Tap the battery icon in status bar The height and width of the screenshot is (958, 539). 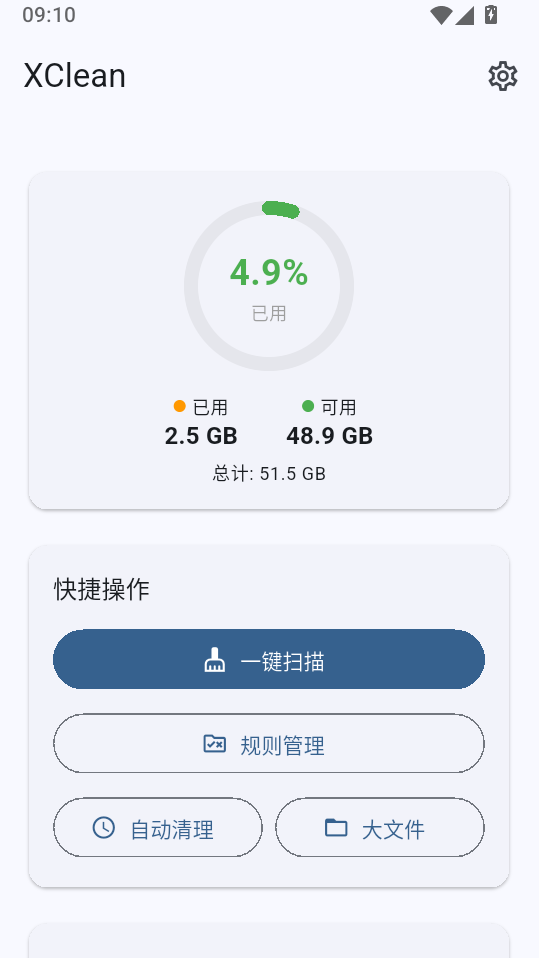click(491, 15)
